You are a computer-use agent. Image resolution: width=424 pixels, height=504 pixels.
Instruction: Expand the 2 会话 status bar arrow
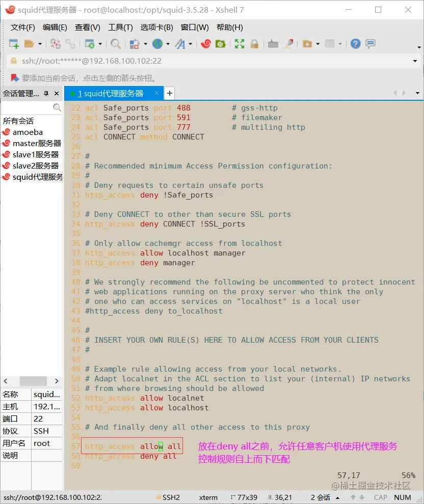[x=338, y=497]
